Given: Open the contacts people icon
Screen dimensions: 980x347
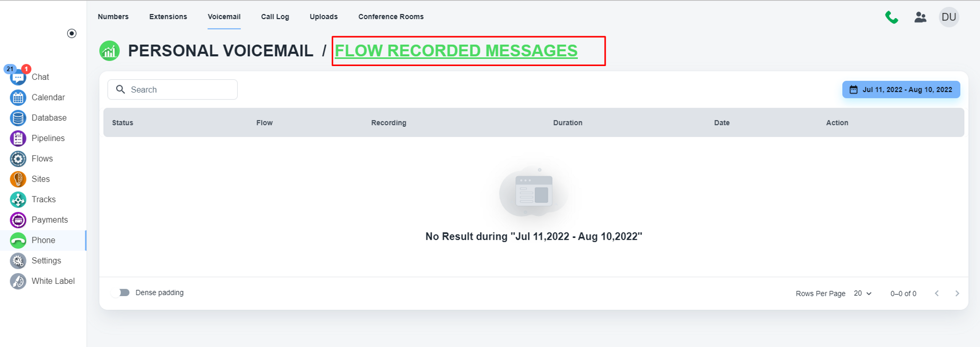Looking at the screenshot, I should (x=920, y=17).
